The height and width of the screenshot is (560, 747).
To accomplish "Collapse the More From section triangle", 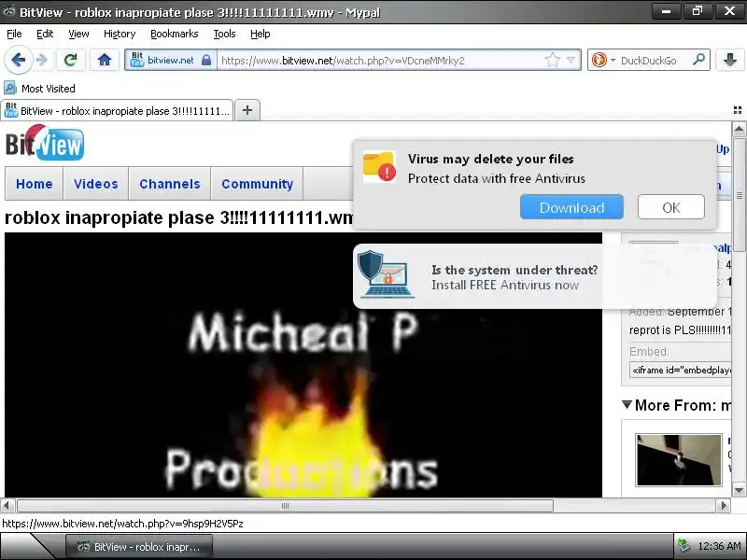I will click(627, 405).
